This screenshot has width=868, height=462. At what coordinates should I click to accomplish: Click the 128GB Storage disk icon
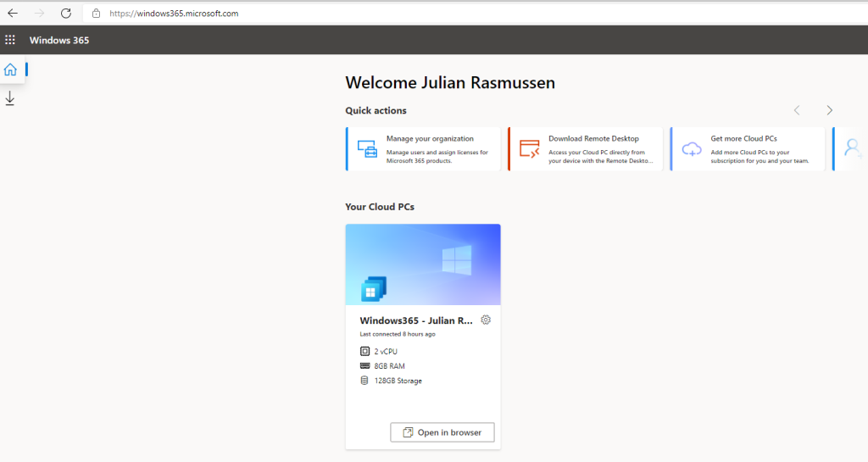coord(364,381)
